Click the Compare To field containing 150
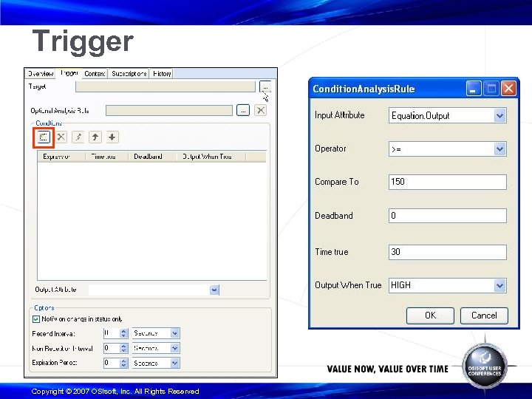Viewport: 532px width, 399px height. (x=448, y=182)
